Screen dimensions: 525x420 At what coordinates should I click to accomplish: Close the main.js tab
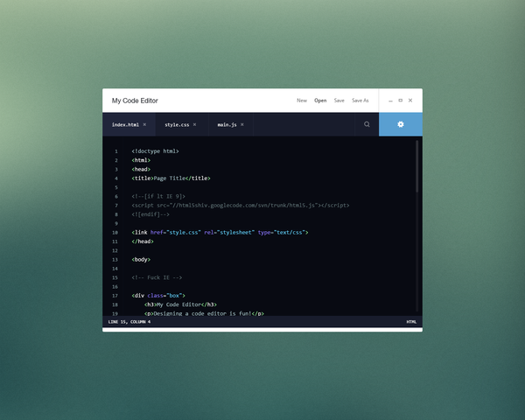click(x=242, y=124)
